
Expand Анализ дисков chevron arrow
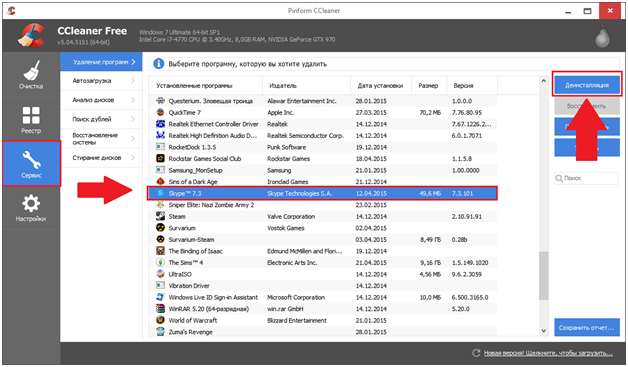[x=133, y=100]
